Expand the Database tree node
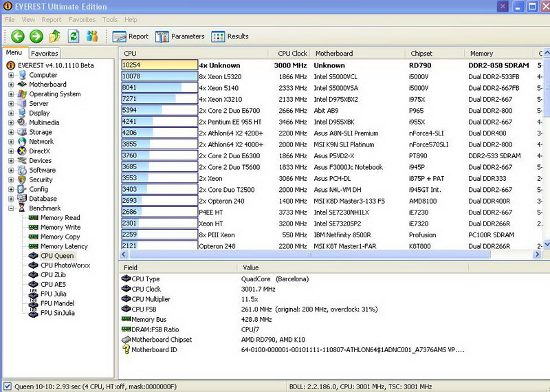This screenshot has height=392, width=550. click(x=11, y=199)
